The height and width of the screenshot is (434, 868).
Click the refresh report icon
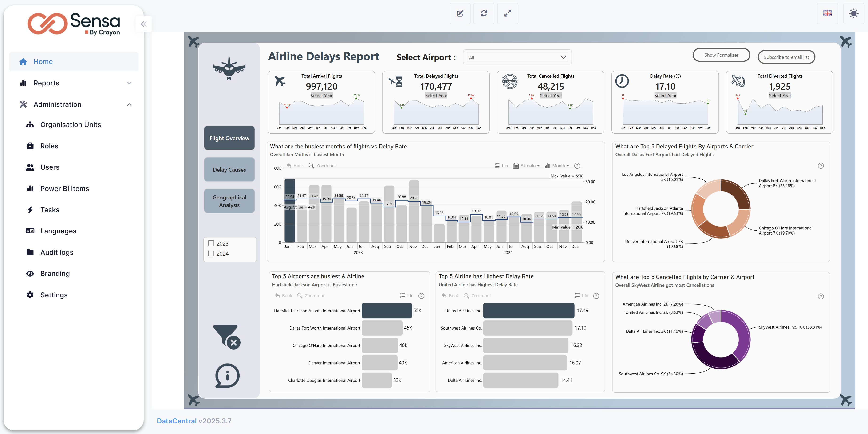coord(484,13)
